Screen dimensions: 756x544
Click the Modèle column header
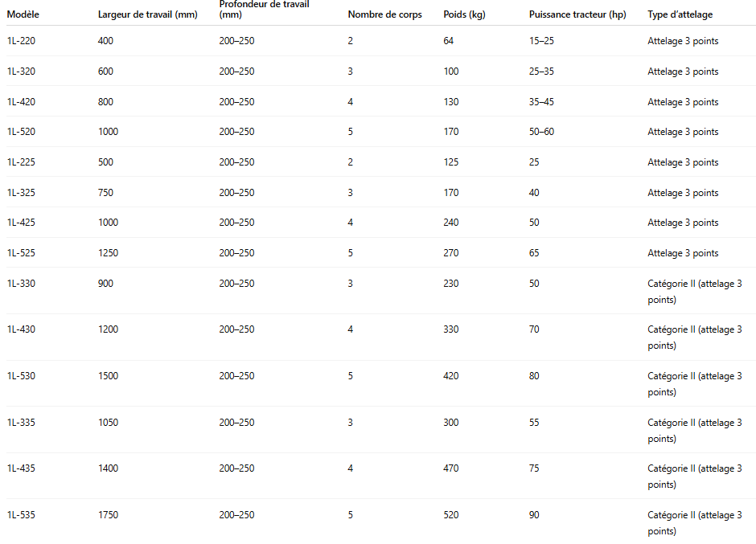[x=23, y=14]
